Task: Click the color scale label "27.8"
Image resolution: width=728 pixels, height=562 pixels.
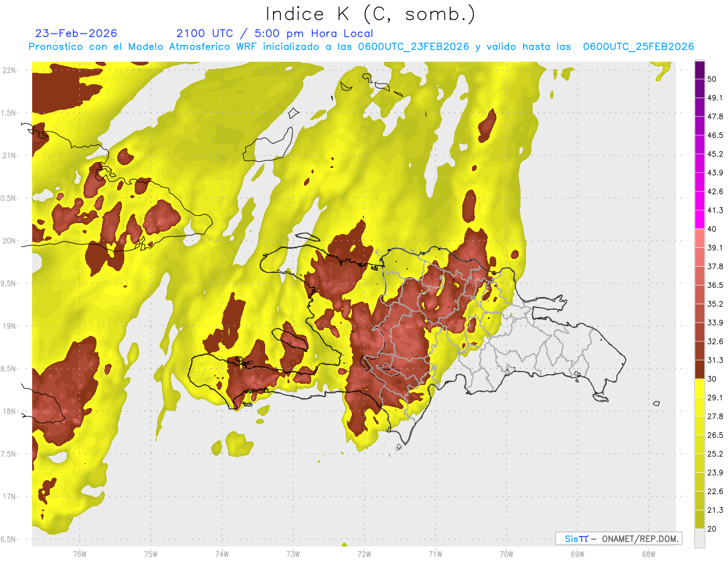Action: coord(715,416)
